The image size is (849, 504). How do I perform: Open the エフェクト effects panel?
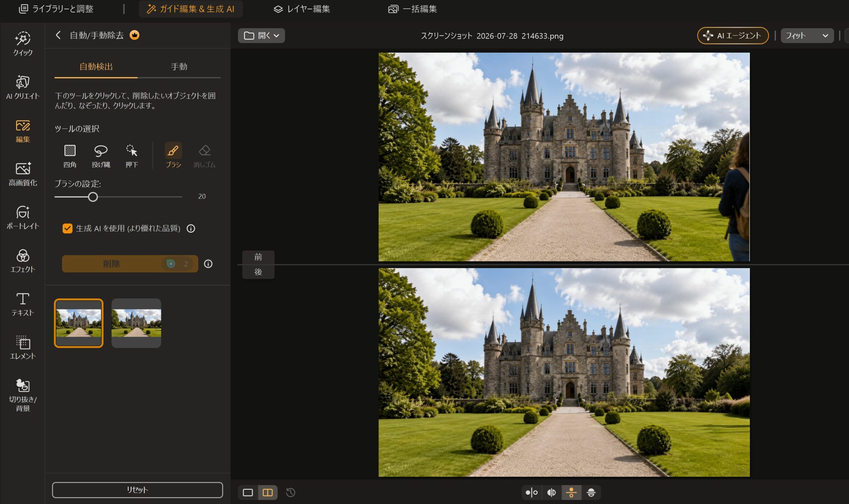[23, 261]
